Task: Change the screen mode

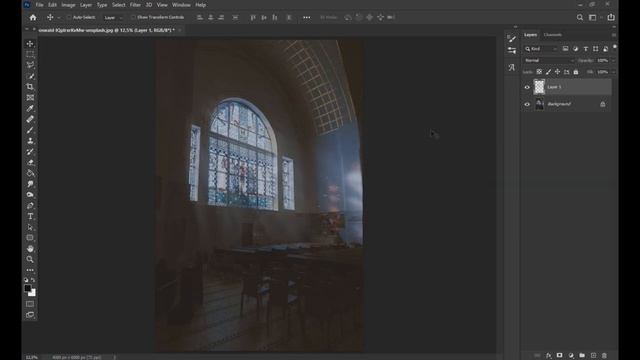Action: [30, 315]
